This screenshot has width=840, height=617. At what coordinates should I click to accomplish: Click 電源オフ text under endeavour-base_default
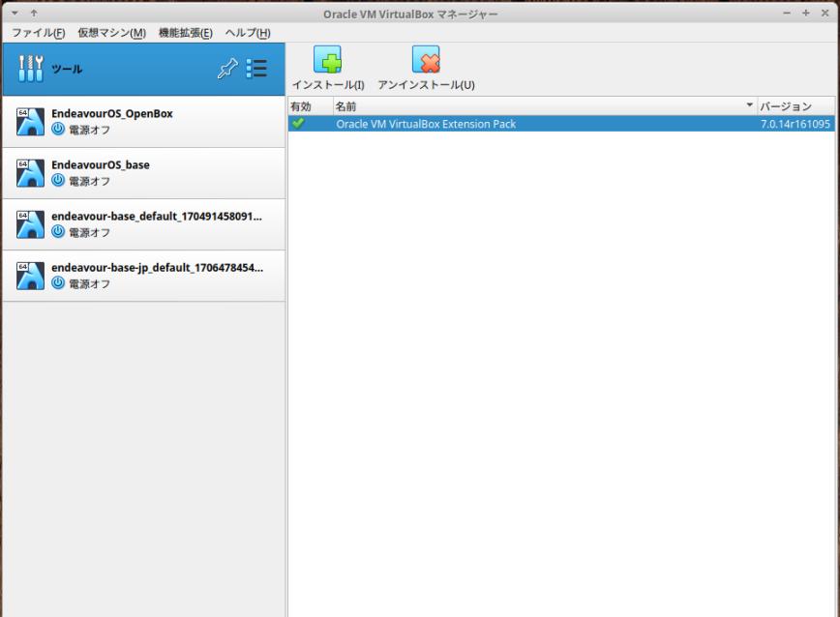(89, 232)
